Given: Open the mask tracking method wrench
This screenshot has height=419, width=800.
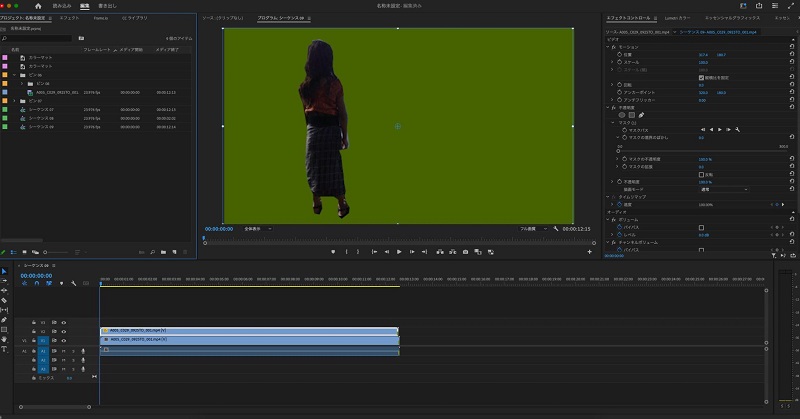Looking at the screenshot, I should coord(737,130).
